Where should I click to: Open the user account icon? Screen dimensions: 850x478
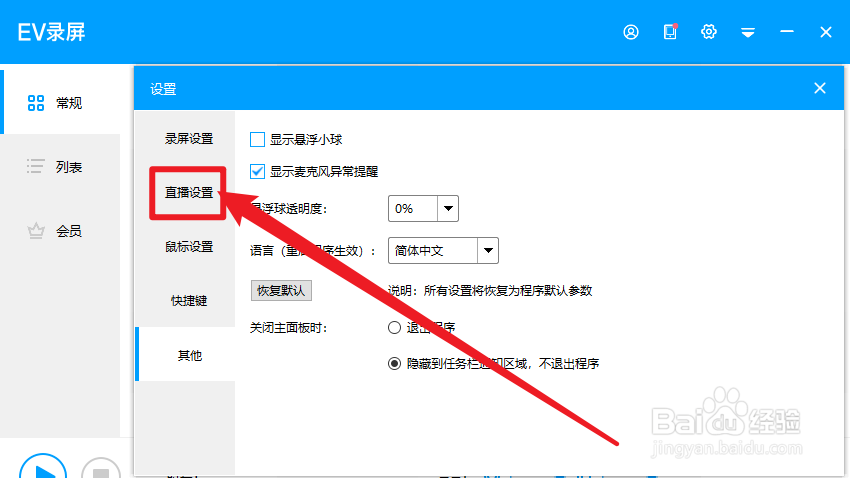click(631, 33)
